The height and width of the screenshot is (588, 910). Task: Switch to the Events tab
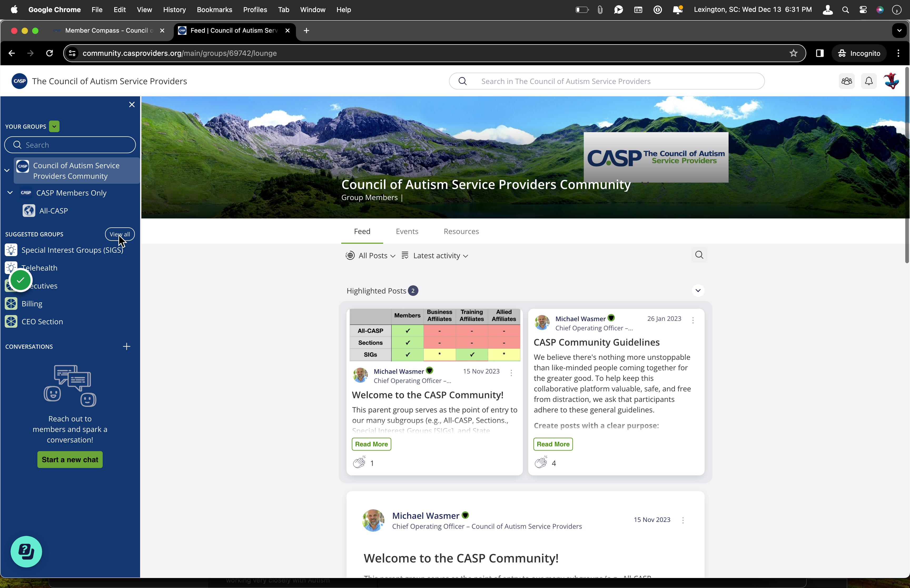(x=407, y=231)
